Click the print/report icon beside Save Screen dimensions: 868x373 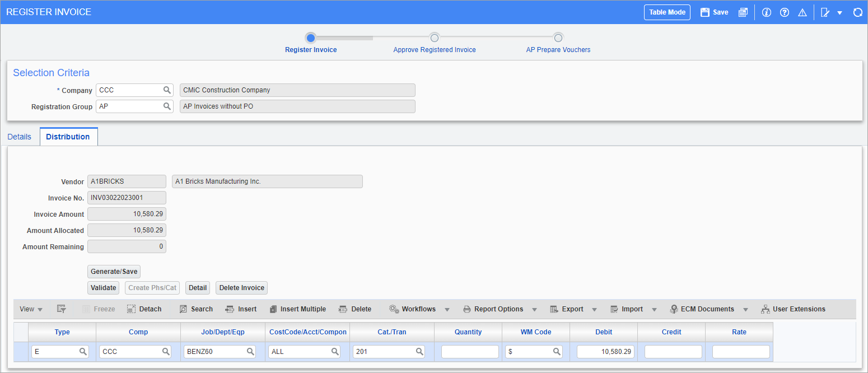[x=743, y=12]
